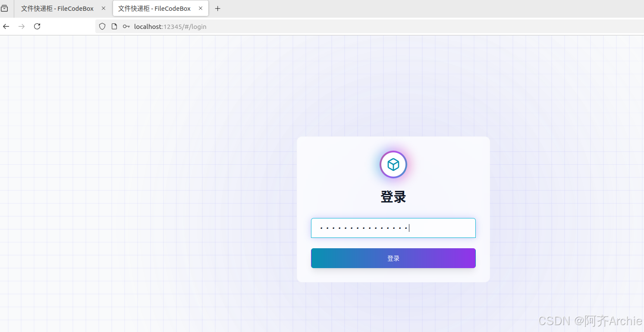Click the browser forward arrow

[x=22, y=26]
